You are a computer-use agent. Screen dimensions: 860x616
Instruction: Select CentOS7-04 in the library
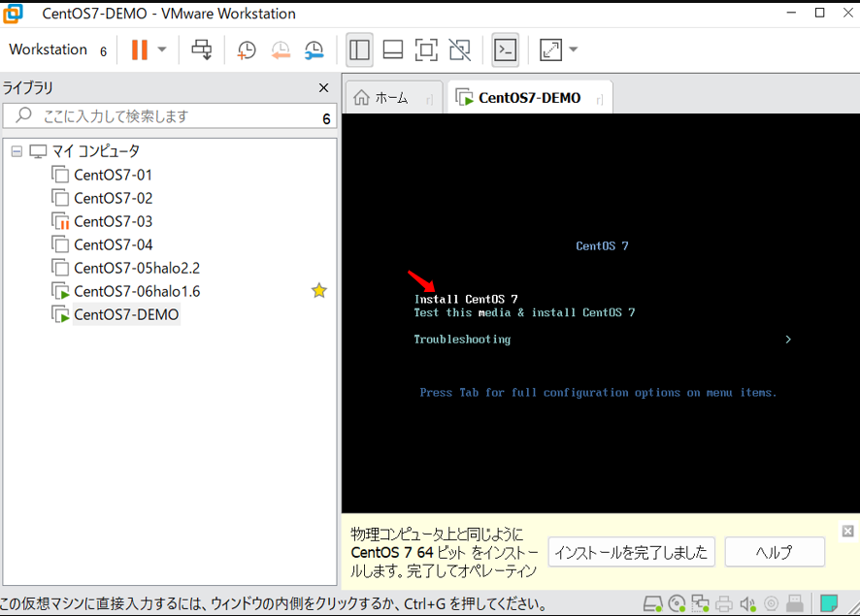click(x=114, y=245)
